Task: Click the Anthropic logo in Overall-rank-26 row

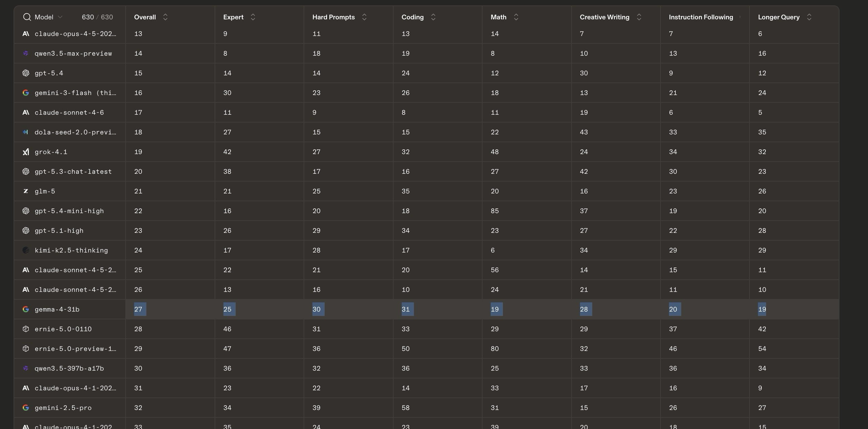Action: (x=26, y=290)
